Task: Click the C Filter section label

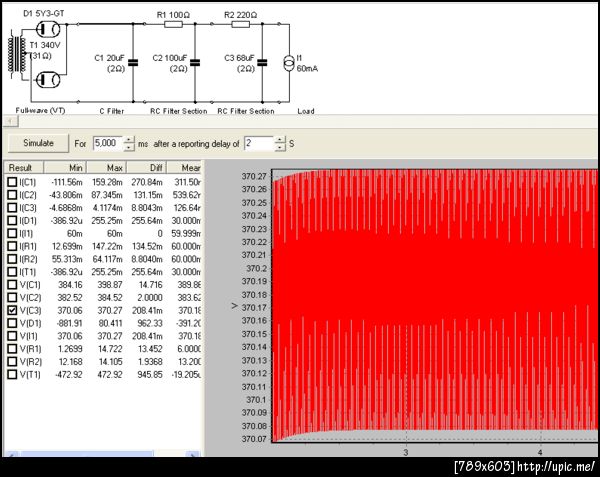Action: click(112, 111)
